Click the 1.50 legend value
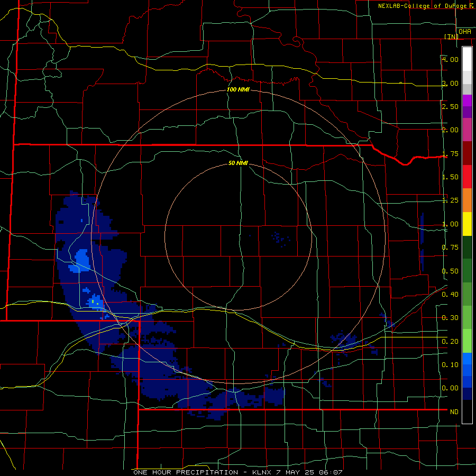 pyautogui.click(x=450, y=177)
